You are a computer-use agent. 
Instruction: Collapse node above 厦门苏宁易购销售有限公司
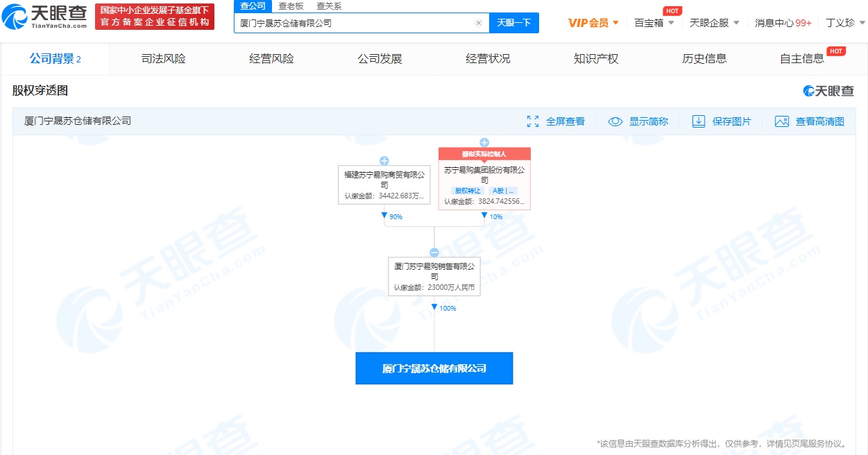click(434, 252)
